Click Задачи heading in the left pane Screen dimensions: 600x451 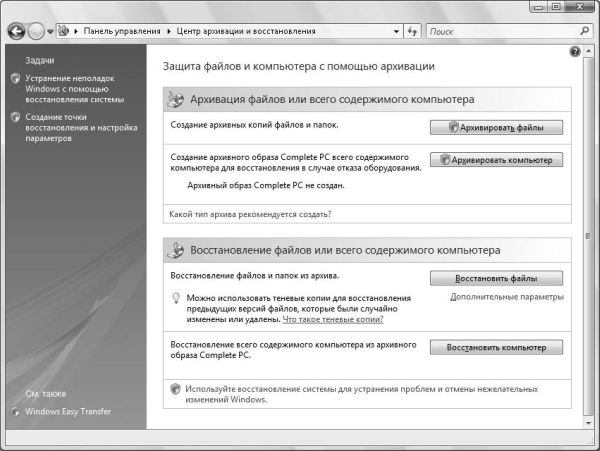[40, 60]
